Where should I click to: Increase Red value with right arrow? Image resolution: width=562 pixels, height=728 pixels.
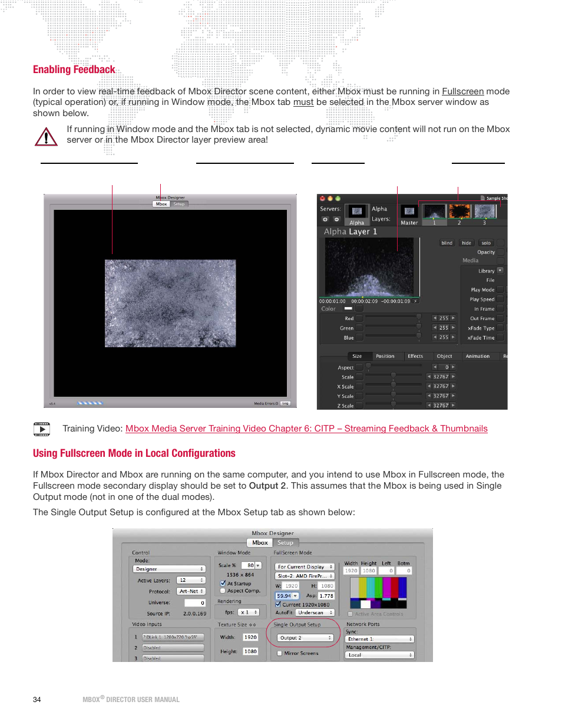click(x=453, y=318)
